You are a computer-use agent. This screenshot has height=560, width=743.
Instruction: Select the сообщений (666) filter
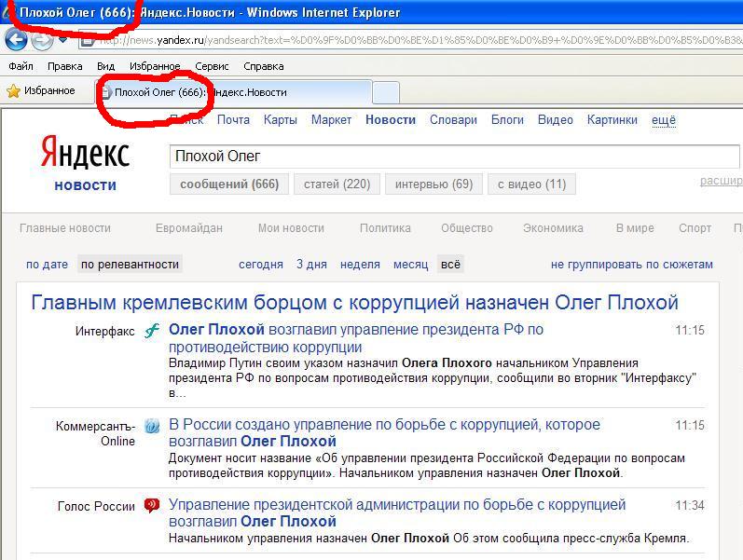[229, 184]
